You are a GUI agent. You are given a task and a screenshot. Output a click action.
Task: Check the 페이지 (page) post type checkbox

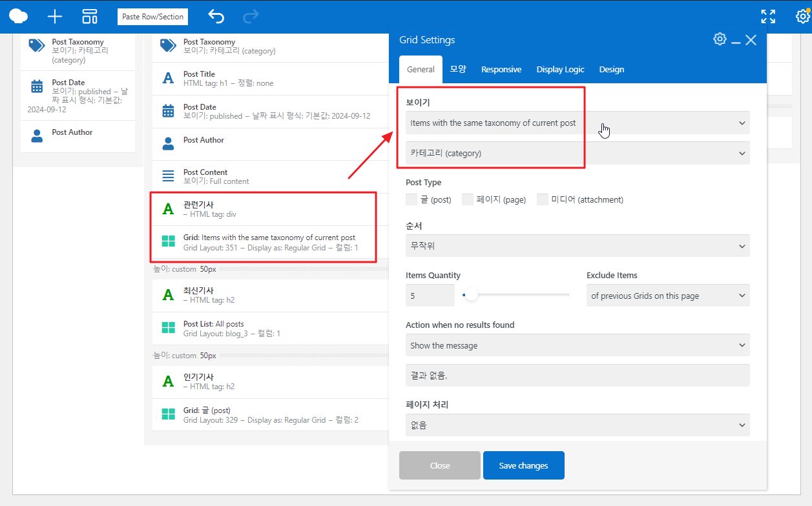[468, 199]
